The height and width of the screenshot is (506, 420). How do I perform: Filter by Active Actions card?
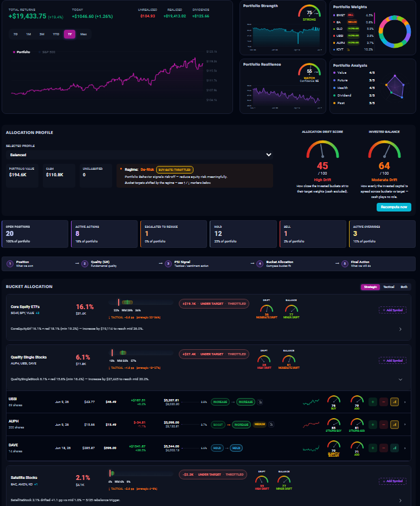[105, 234]
